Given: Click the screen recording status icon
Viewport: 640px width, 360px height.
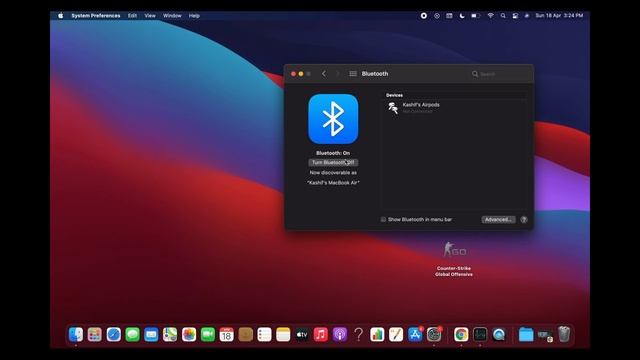Looking at the screenshot, I should pyautogui.click(x=424, y=16).
